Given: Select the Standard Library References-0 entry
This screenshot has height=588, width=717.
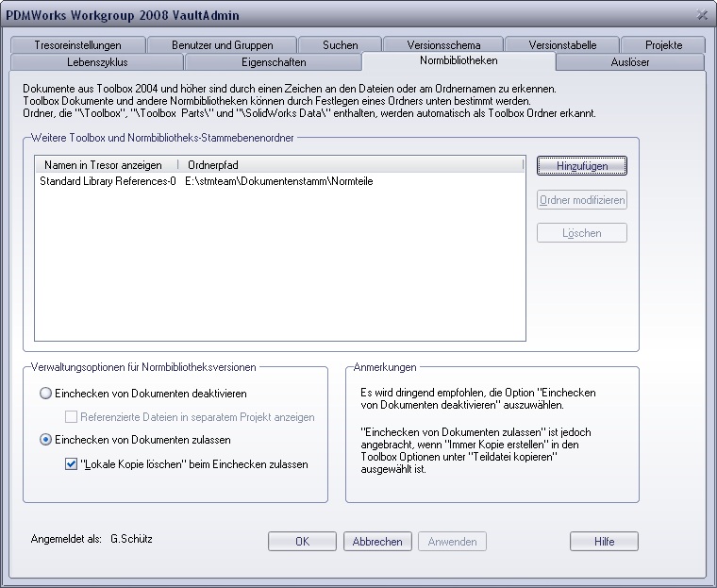Looking at the screenshot, I should tap(108, 181).
